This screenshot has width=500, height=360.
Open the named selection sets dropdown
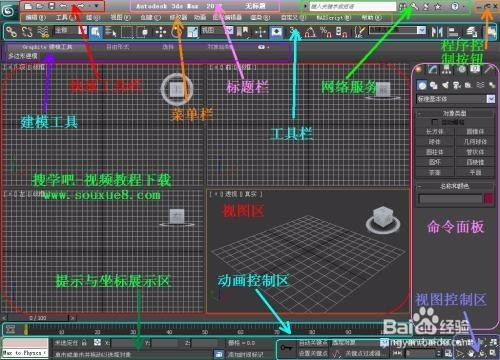(397, 31)
